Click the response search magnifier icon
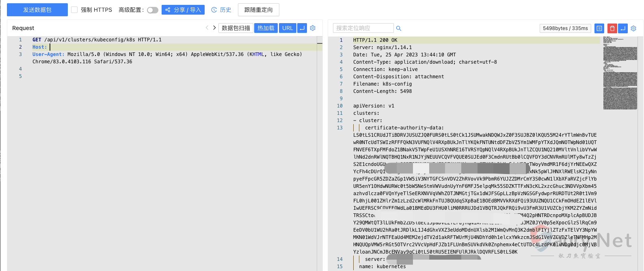The image size is (644, 271). coord(399,28)
